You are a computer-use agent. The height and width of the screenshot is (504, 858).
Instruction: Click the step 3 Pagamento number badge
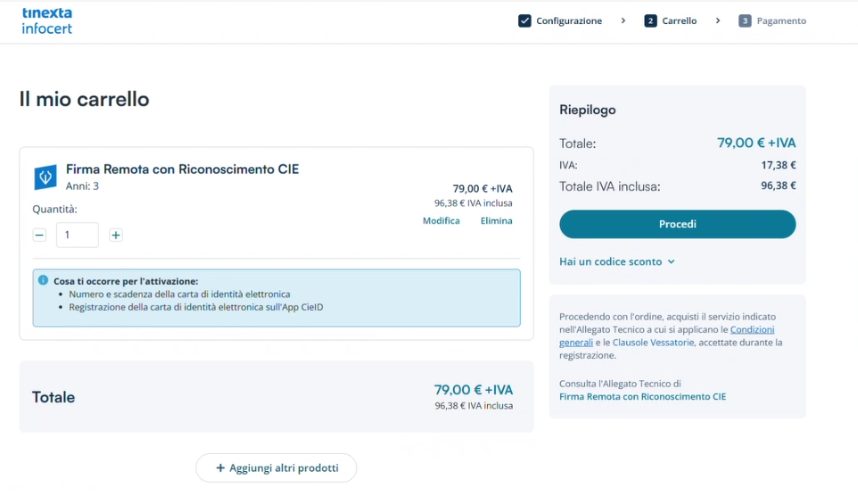[745, 21]
